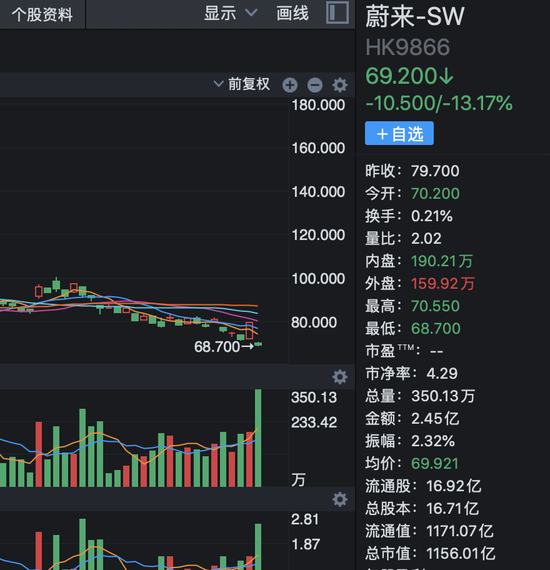550x570 pixels.
Task: Click the latest tall green volume bar
Action: coord(258,438)
